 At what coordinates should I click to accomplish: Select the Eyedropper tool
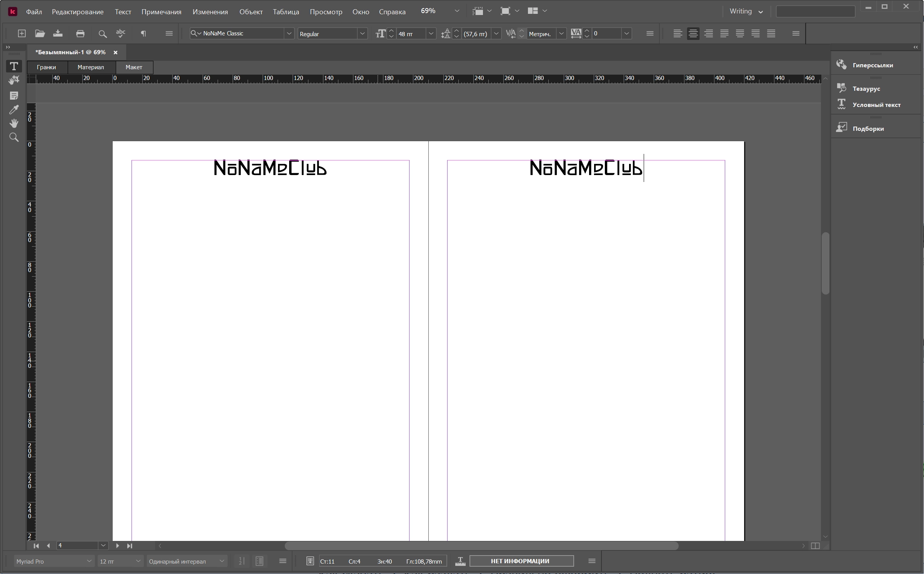tap(14, 110)
